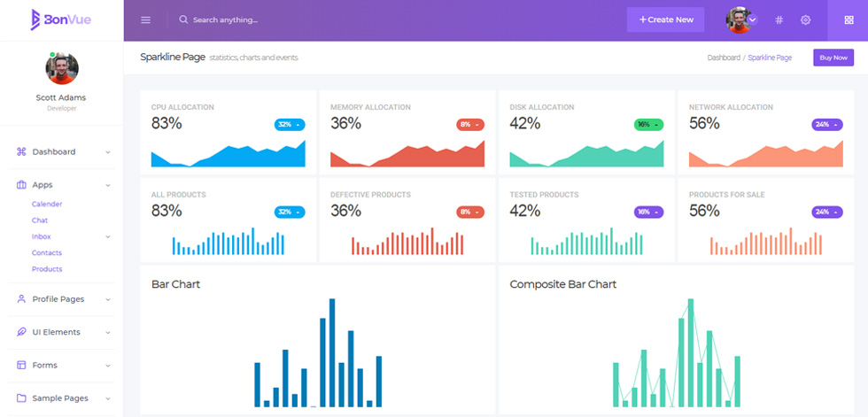The width and height of the screenshot is (868, 417).
Task: Click the Network Allocation orange area chart
Action: point(766,154)
